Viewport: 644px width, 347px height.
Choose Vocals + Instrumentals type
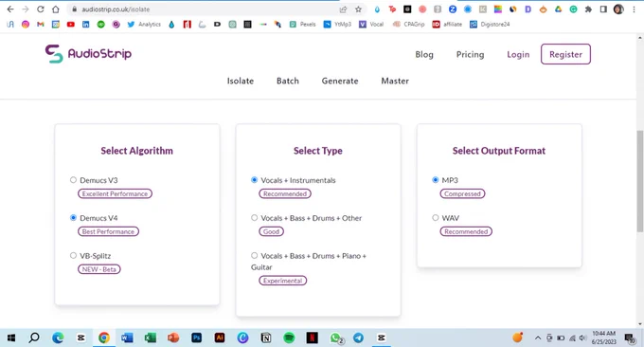(x=254, y=180)
